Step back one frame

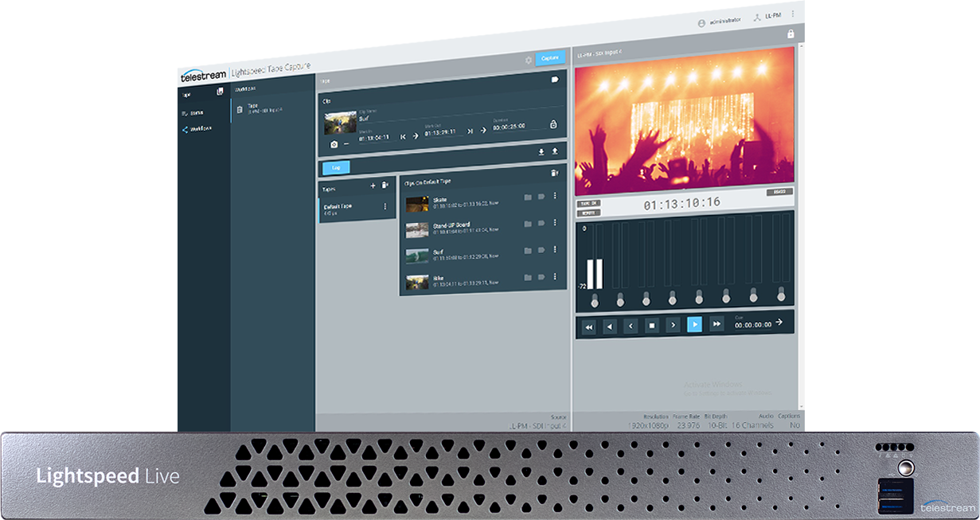(x=631, y=326)
